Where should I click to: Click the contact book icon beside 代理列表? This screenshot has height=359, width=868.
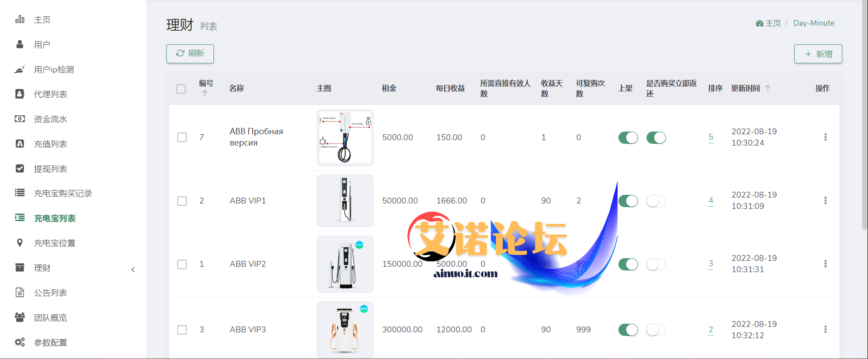20,94
